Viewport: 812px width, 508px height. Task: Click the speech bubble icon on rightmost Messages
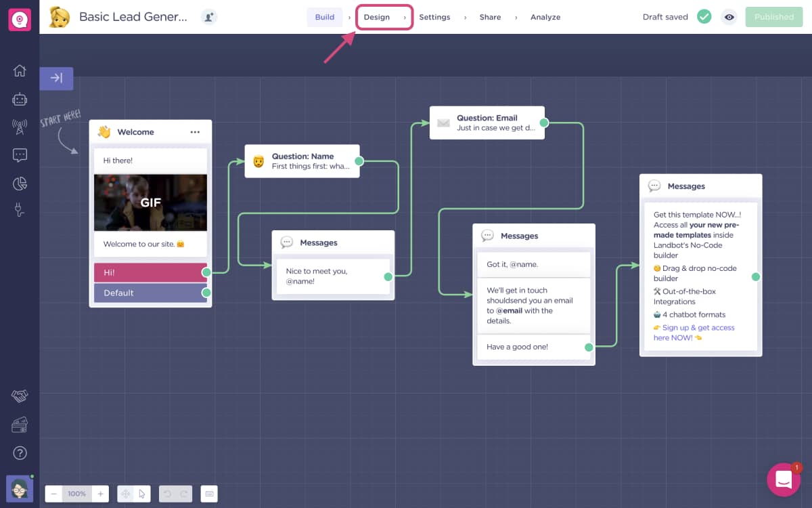point(654,186)
